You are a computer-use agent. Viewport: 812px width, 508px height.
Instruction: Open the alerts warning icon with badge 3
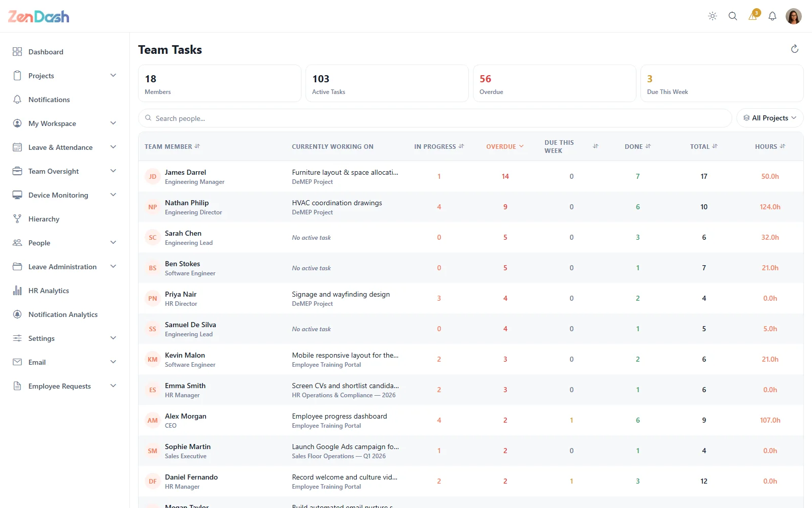tap(753, 15)
